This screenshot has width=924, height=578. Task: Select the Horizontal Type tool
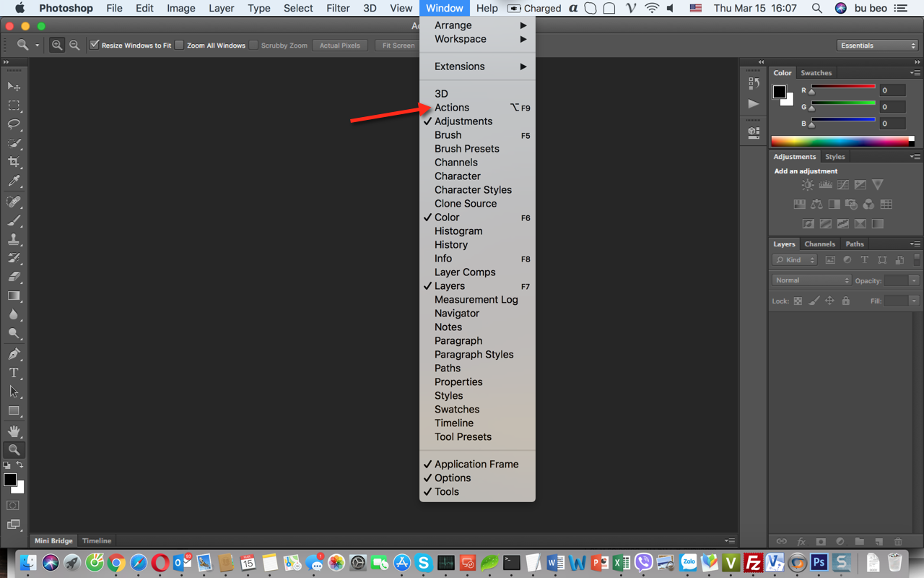tap(14, 373)
